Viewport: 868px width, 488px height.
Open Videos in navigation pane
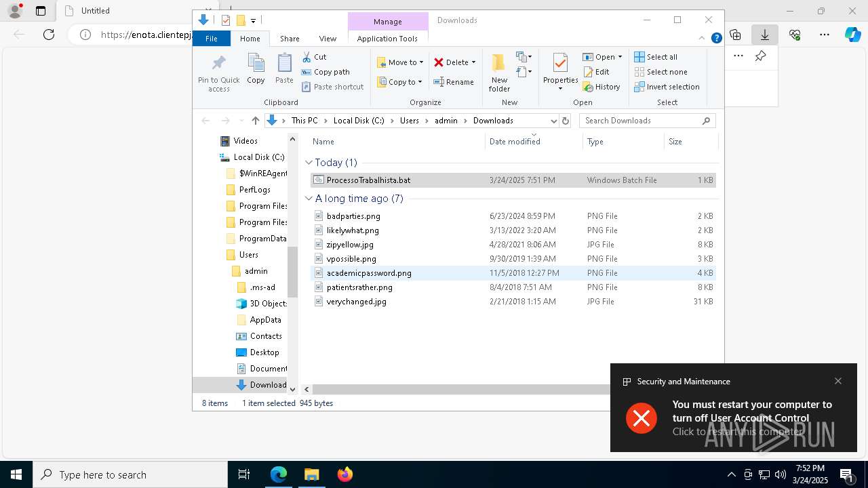pos(245,141)
